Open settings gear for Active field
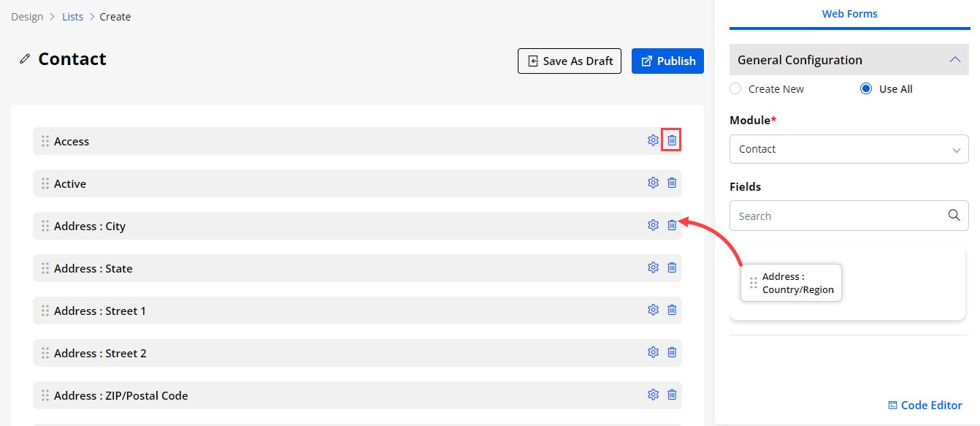980x426 pixels. click(653, 183)
